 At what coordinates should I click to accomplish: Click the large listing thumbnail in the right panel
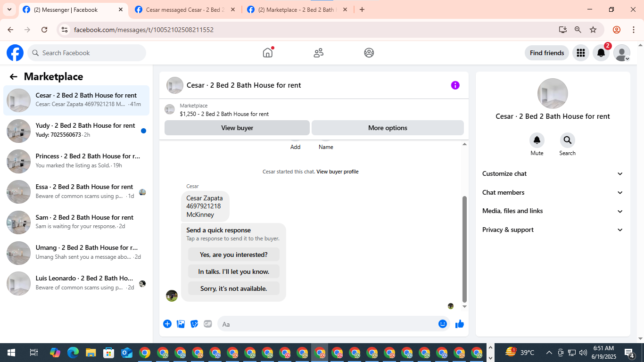pos(553,93)
